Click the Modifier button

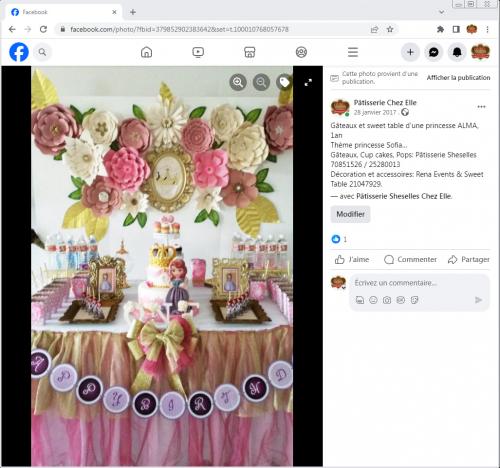coord(350,214)
